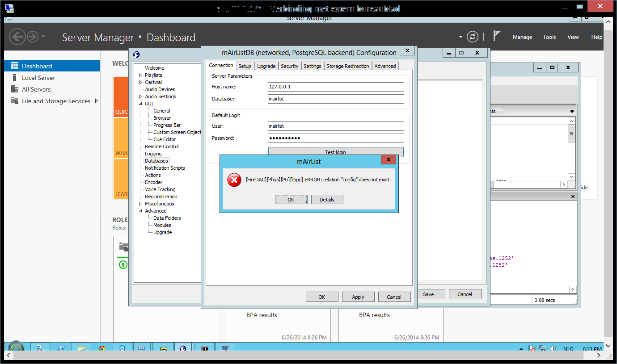Screen dimensions: 617x364
Task: Select Voice Tracking in the tree
Action: (x=160, y=189)
